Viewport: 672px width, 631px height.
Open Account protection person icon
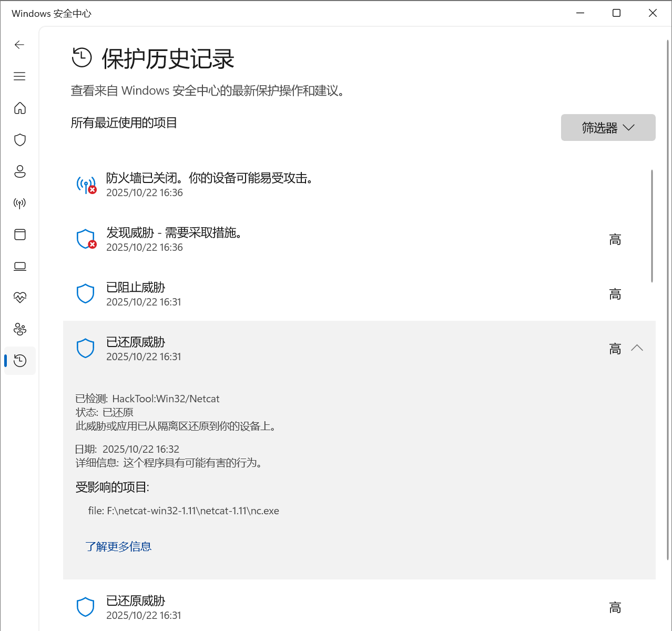(x=20, y=171)
